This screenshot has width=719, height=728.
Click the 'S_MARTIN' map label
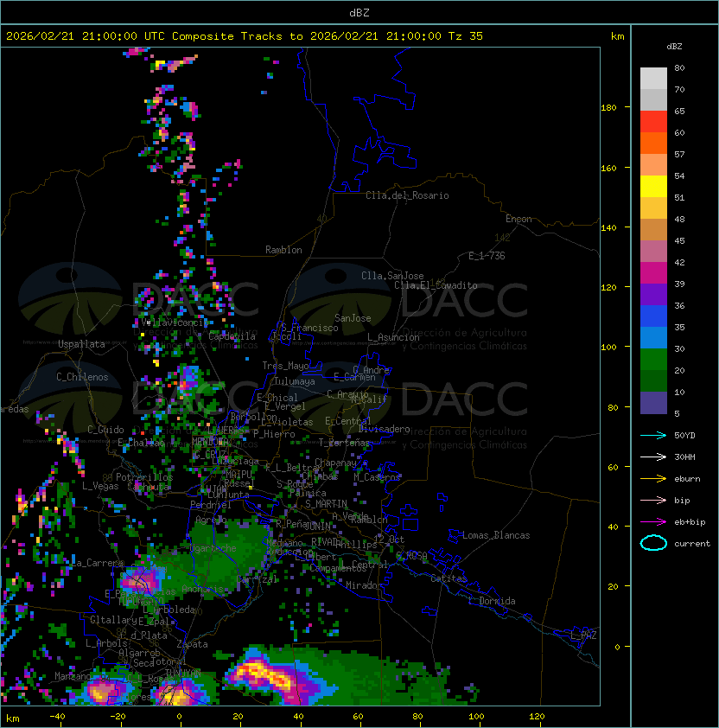[x=326, y=504]
